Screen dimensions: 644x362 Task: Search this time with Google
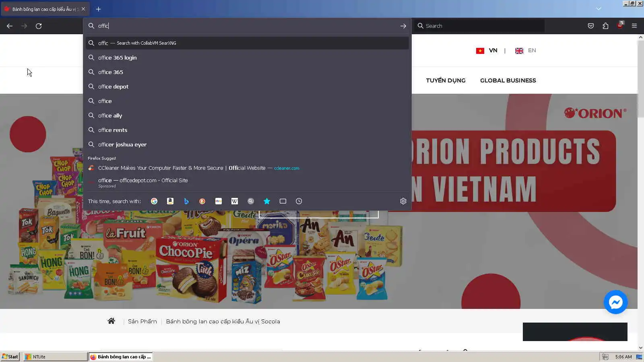(x=154, y=201)
